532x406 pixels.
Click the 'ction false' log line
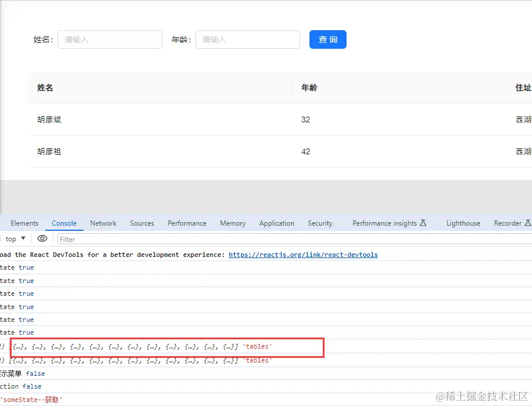(21, 386)
